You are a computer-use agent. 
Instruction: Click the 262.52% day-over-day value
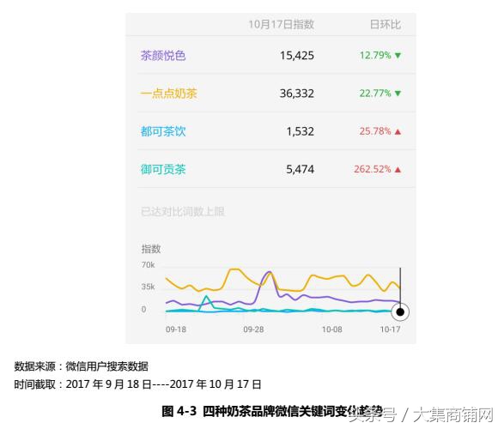(373, 169)
